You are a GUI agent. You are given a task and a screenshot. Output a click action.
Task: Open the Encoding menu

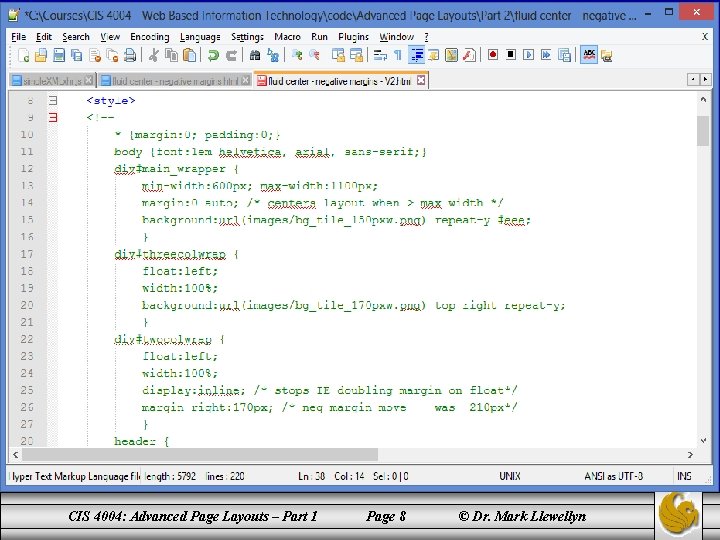click(x=150, y=37)
